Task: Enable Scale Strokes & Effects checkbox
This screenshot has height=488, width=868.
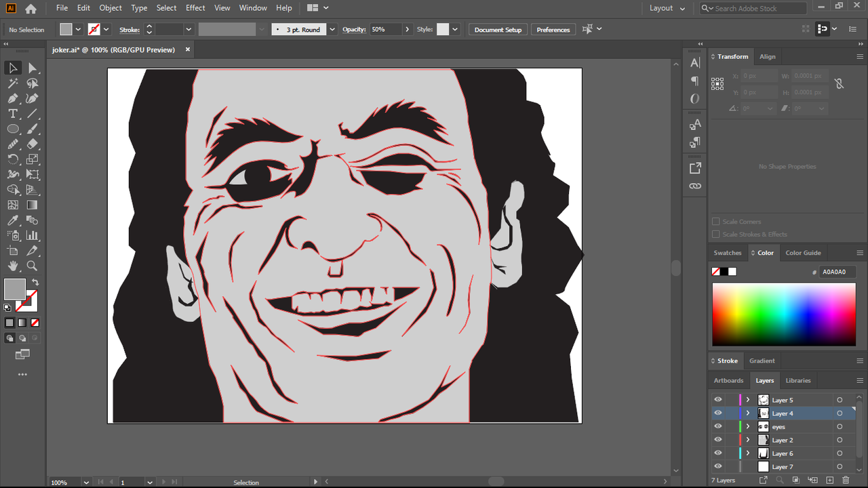Action: 715,235
